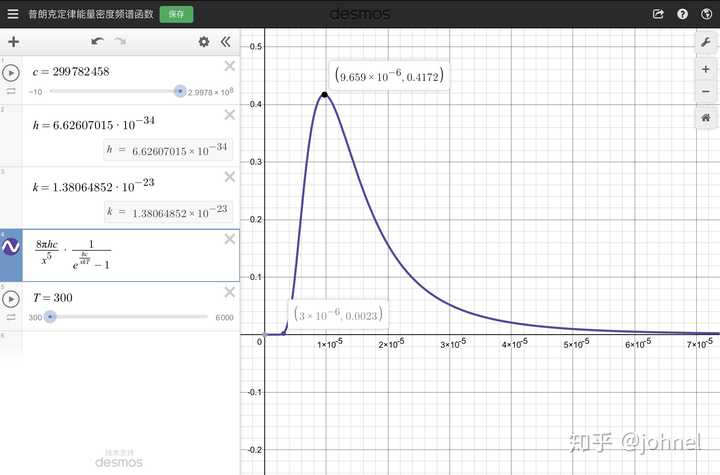The image size is (720, 475).
Task: Open the hamburger menu
Action: [x=13, y=14]
